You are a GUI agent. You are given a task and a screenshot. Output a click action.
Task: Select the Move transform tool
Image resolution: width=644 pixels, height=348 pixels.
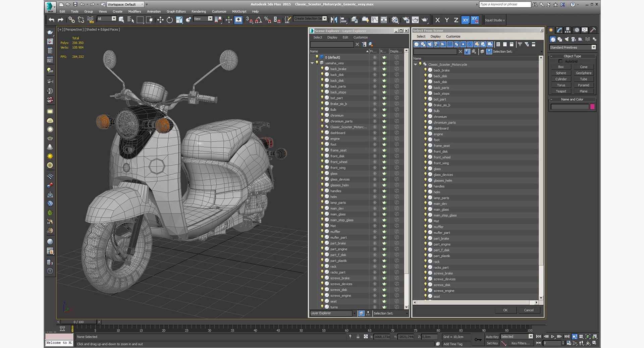pyautogui.click(x=160, y=20)
